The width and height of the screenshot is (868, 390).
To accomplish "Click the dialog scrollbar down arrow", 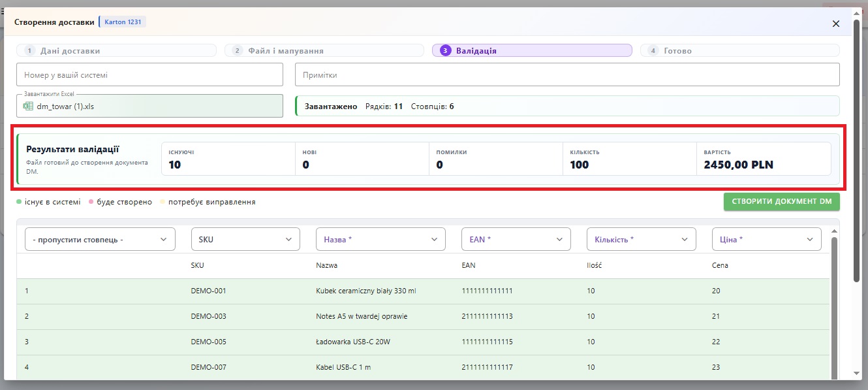I will coord(857,373).
